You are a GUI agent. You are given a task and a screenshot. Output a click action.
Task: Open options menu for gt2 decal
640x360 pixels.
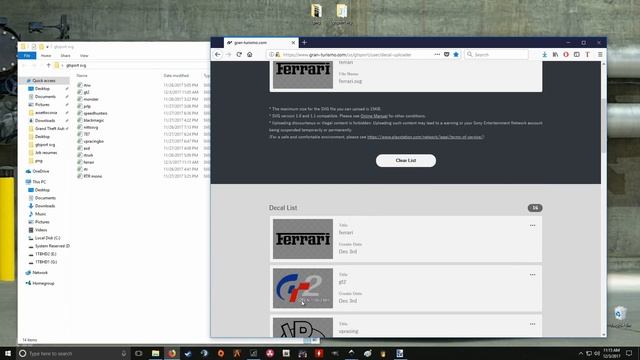coord(532,275)
